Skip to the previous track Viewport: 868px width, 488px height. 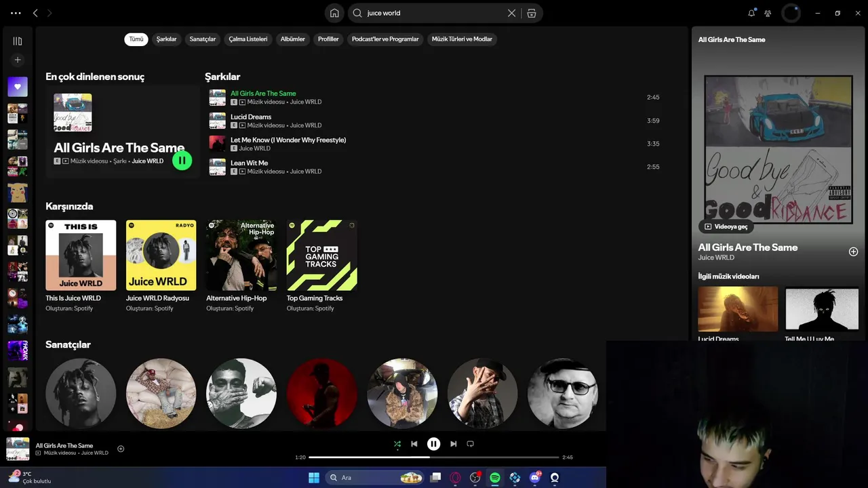pos(414,444)
